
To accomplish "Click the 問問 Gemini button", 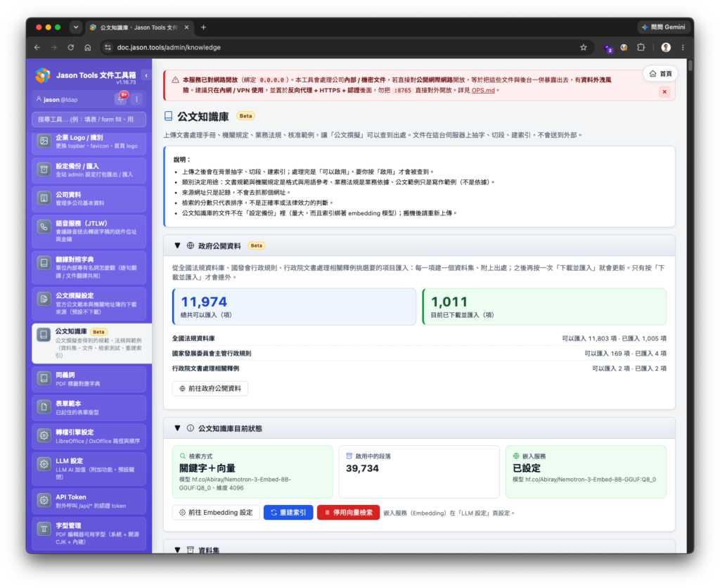I will [664, 27].
